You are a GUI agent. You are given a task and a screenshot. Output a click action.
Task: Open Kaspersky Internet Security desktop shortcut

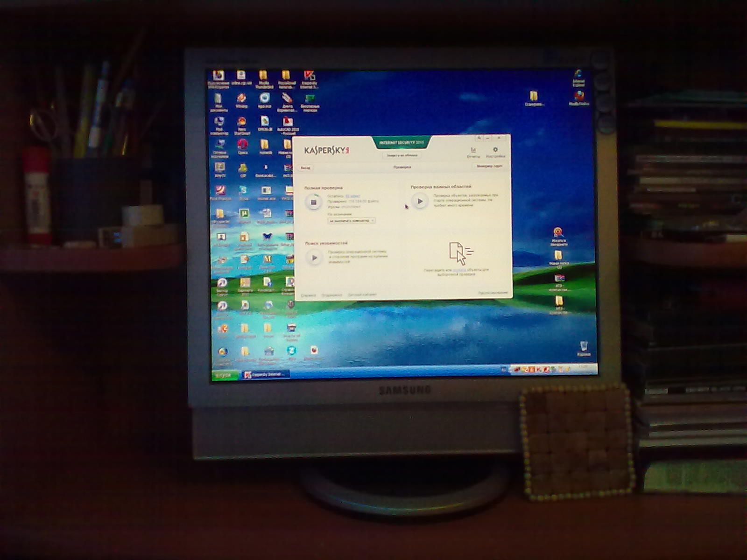pos(309,79)
